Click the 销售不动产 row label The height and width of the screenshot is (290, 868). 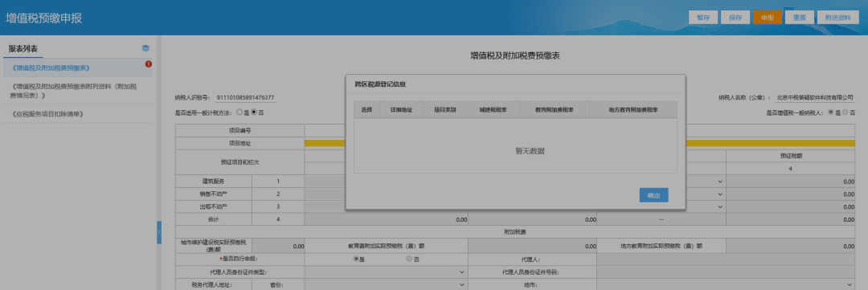(214, 194)
